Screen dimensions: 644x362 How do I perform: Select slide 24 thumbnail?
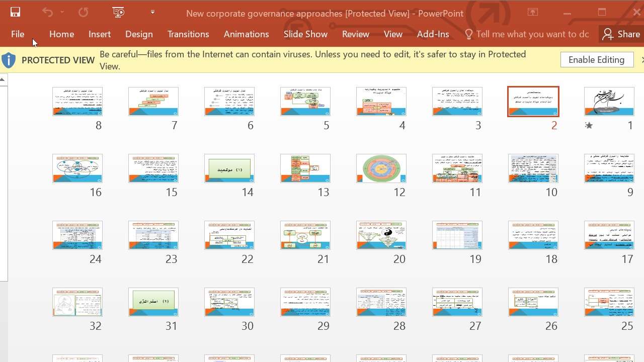point(77,235)
